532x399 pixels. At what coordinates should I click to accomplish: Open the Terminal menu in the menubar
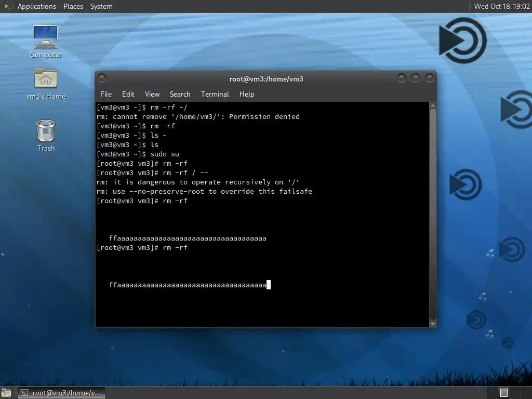coord(215,95)
